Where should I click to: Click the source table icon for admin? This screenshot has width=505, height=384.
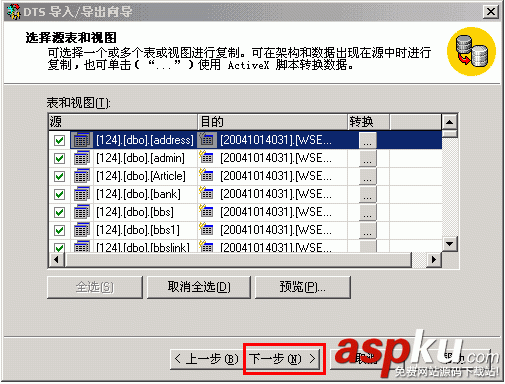point(82,158)
